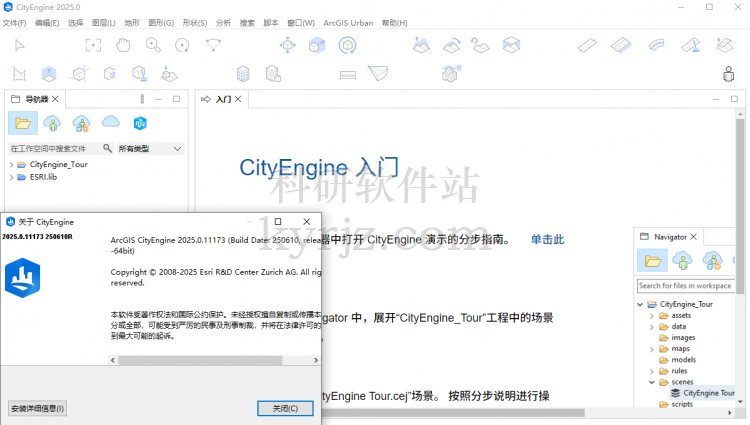Viewport: 750px width, 425px height.
Task: Click the terrain layers box tool
Action: pyautogui.click(x=511, y=45)
